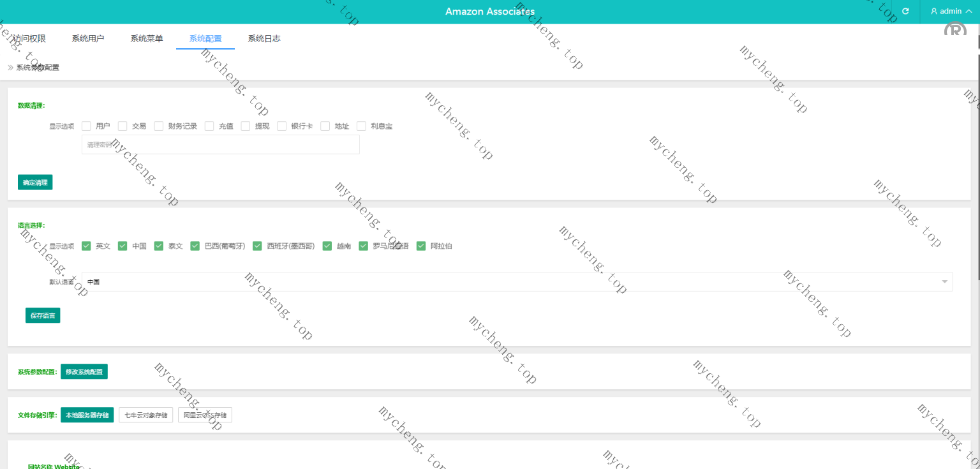This screenshot has height=469, width=980.
Task: Select the 系统配置 tab
Action: (x=205, y=38)
